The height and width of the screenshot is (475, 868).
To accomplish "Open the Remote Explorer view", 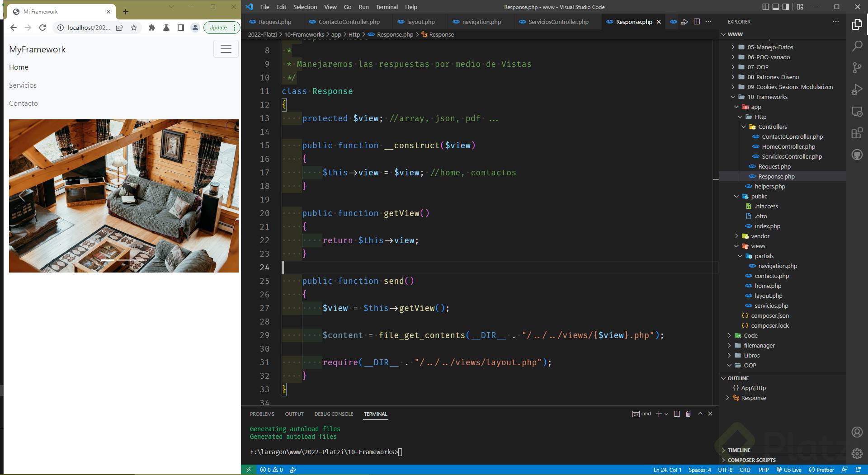I will click(x=857, y=111).
